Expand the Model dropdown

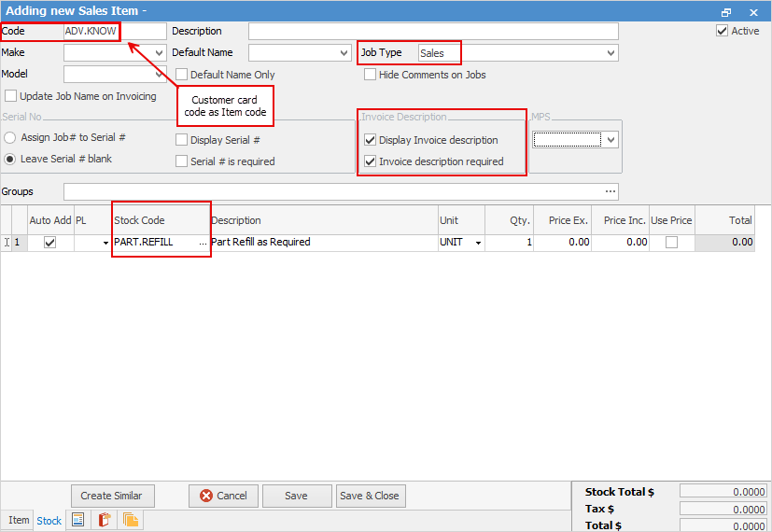point(159,75)
